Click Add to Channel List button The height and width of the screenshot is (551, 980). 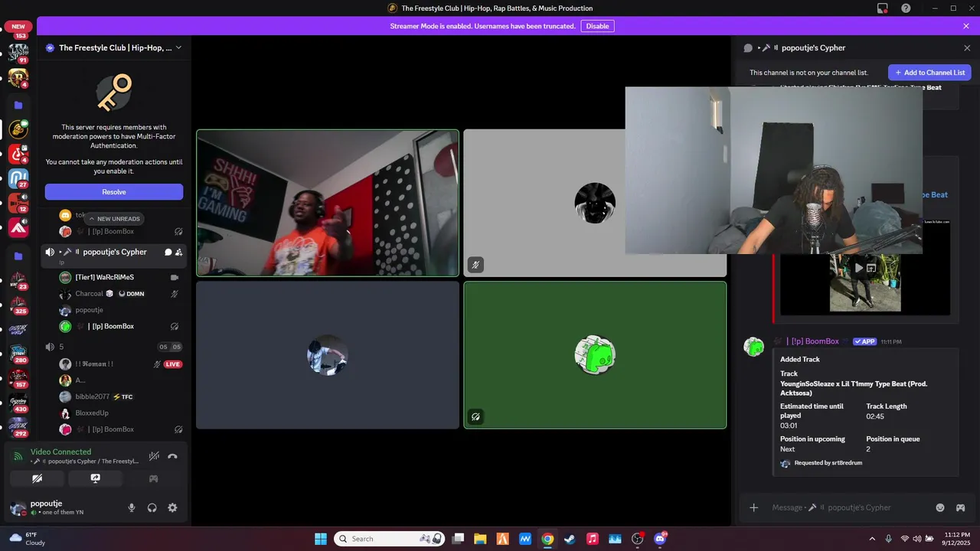(929, 73)
